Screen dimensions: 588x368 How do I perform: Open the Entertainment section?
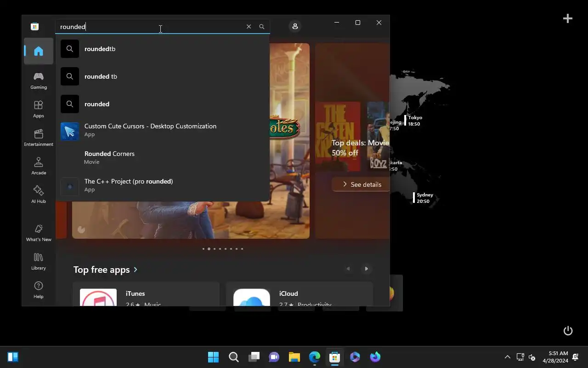pos(39,138)
